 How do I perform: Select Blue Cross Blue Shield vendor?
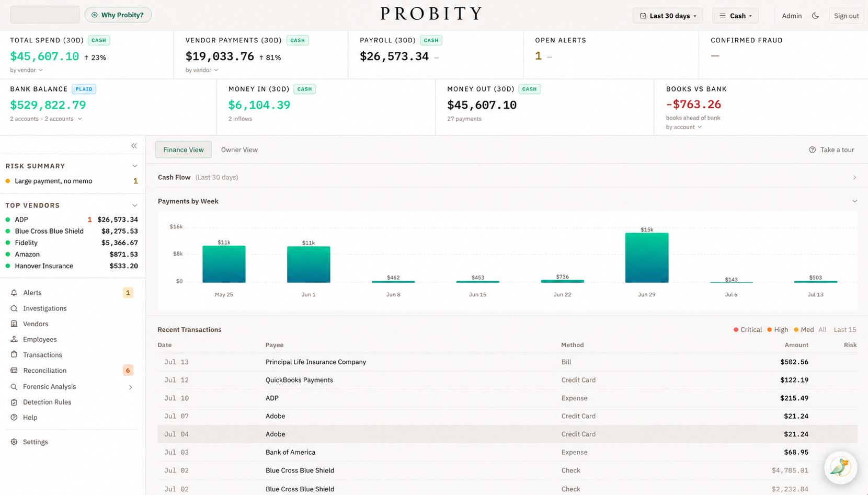[72, 231]
